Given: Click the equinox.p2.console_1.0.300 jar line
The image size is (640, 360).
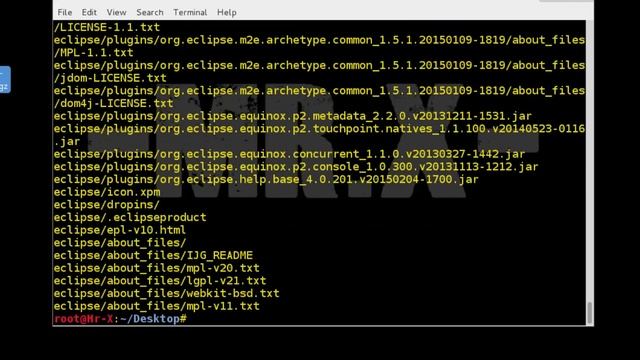Looking at the screenshot, I should click(x=296, y=167).
